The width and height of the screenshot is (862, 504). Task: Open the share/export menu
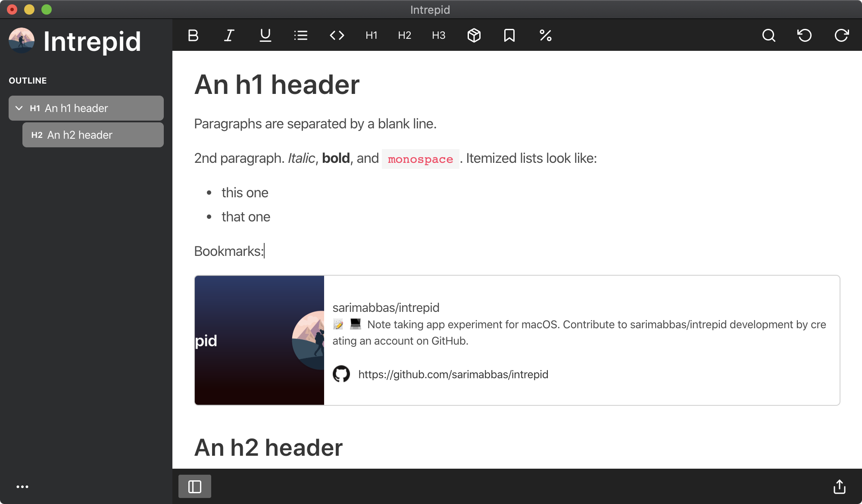pyautogui.click(x=839, y=487)
